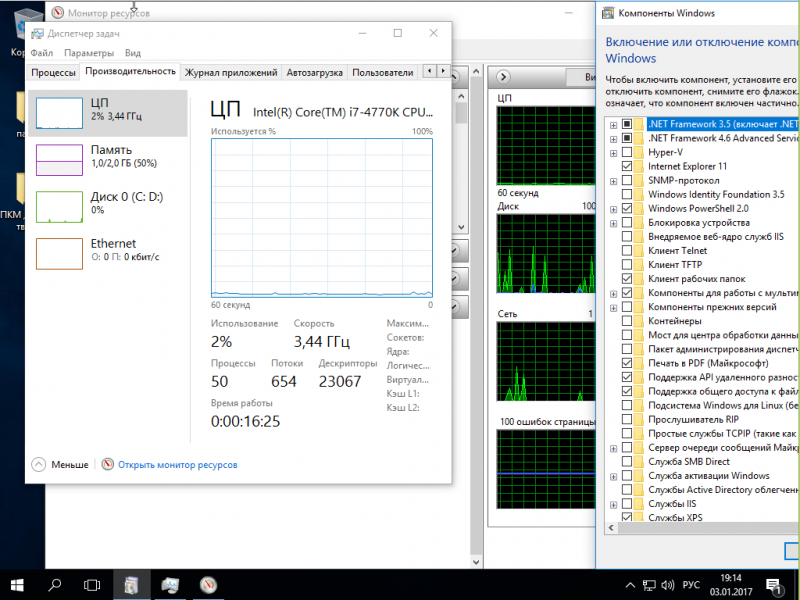
Task: Click the РУС input language indicator
Action: [691, 585]
